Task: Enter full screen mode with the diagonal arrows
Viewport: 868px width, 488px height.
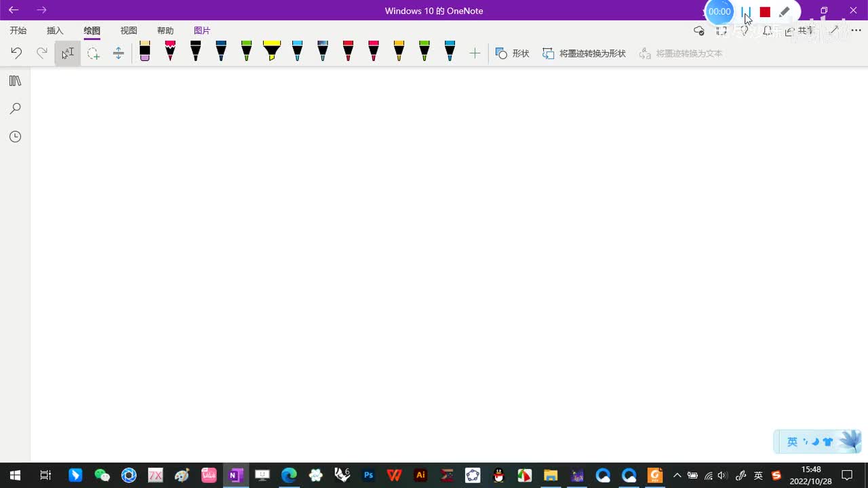Action: [x=834, y=30]
